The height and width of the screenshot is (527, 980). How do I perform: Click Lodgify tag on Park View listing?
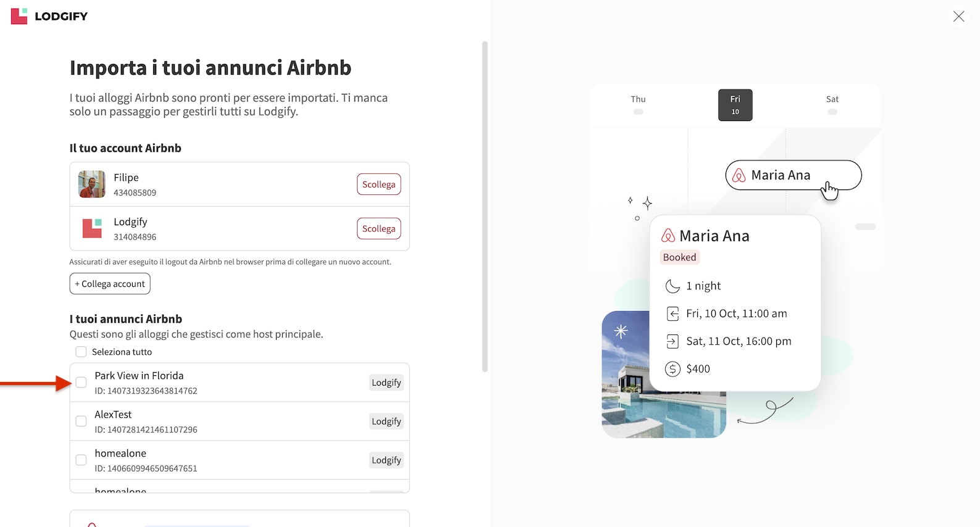pos(386,383)
